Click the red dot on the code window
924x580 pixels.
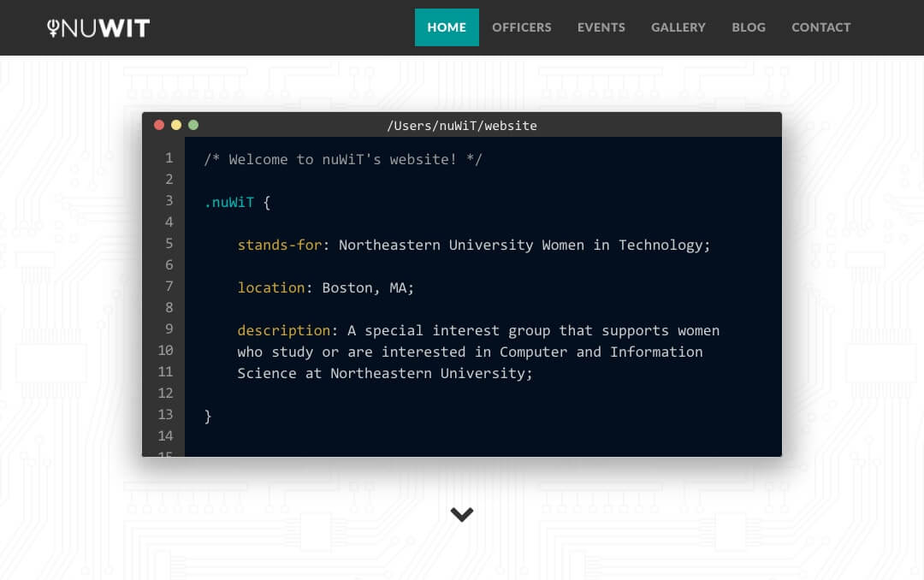pos(159,125)
